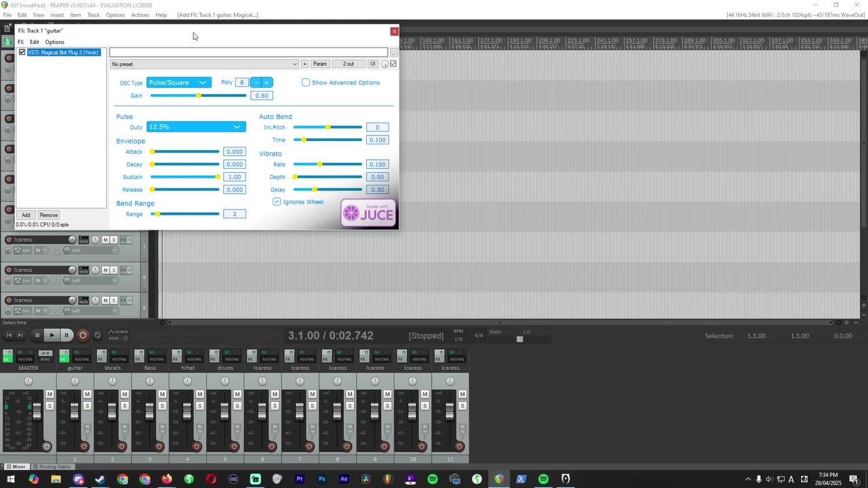The height and width of the screenshot is (488, 868).
Task: Click the 2 out button
Action: click(x=349, y=64)
